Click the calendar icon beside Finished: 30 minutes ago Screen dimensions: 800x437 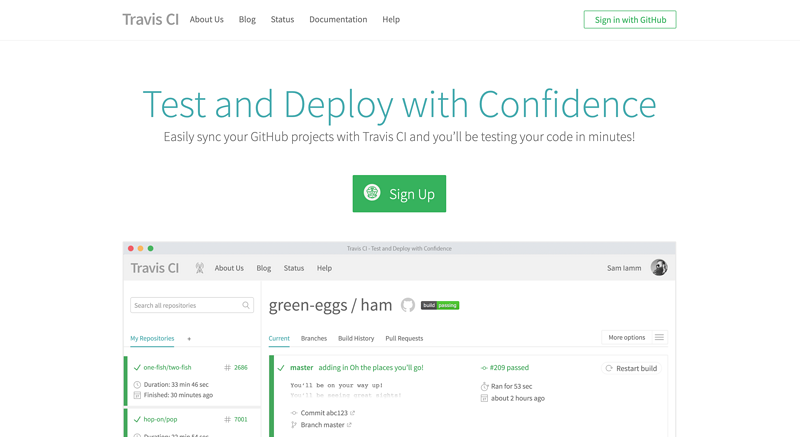(137, 395)
